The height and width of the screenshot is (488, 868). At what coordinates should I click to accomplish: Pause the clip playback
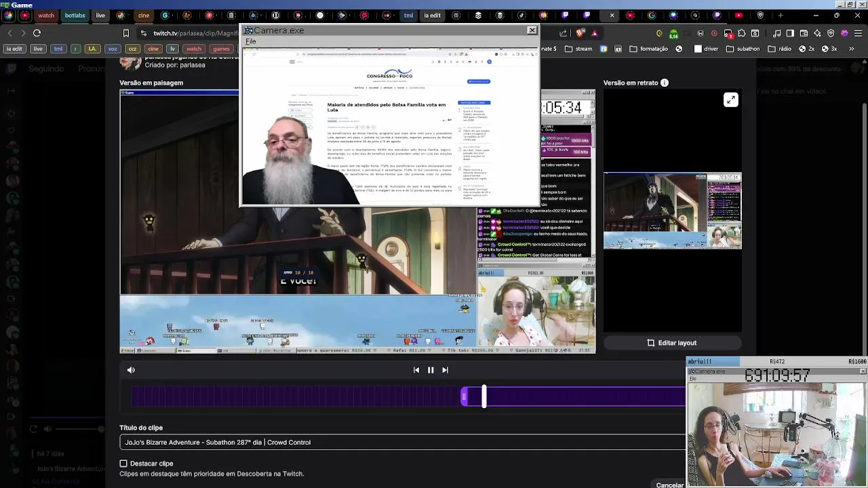[431, 370]
